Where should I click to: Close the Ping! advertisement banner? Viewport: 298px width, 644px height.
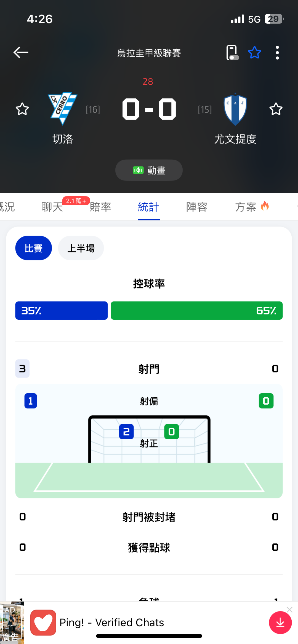289,610
